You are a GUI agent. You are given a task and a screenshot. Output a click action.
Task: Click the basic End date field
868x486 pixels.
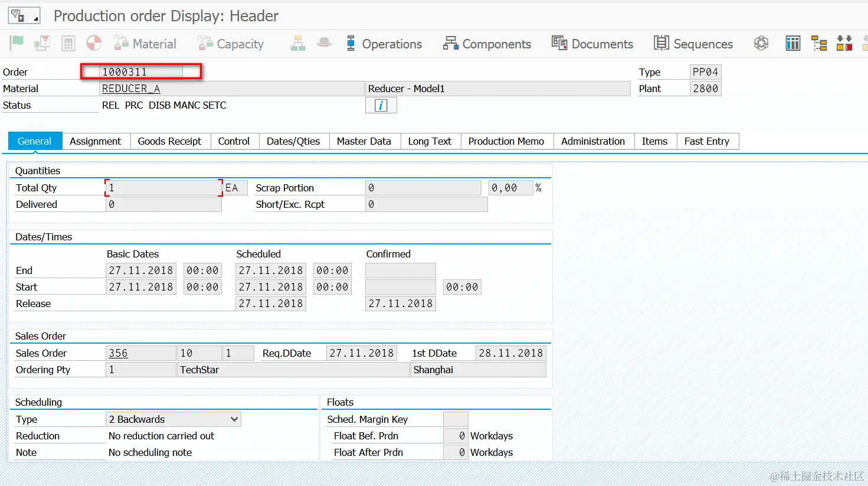pos(141,270)
